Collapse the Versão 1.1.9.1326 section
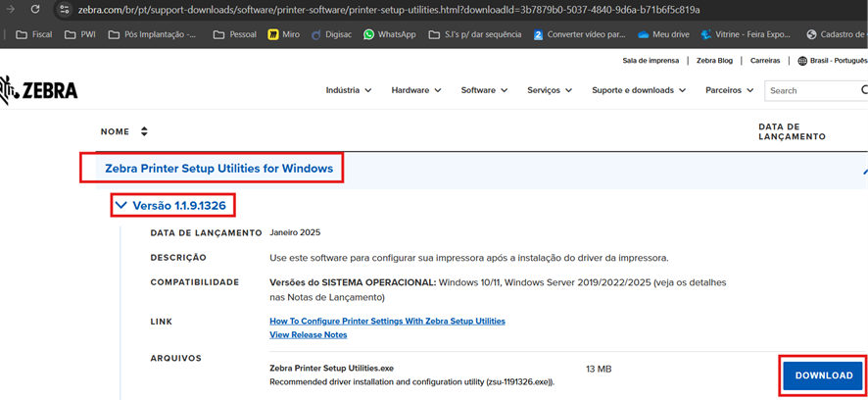Screen dimensions: 868x400 121,206
